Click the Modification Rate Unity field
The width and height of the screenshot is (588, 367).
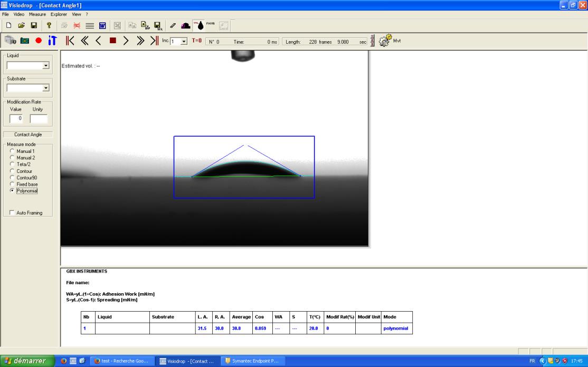tap(39, 118)
